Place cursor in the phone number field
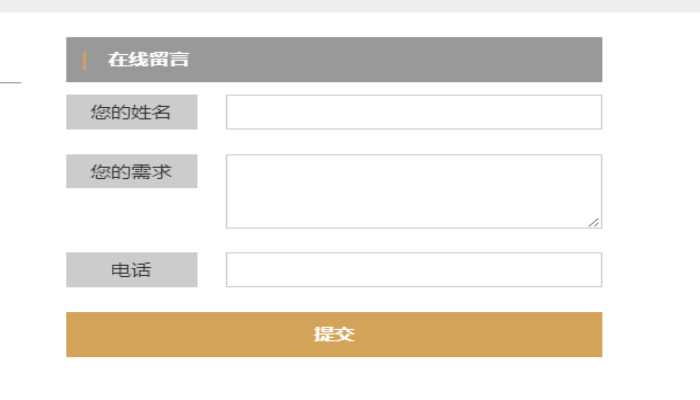700x400 pixels. pyautogui.click(x=413, y=270)
